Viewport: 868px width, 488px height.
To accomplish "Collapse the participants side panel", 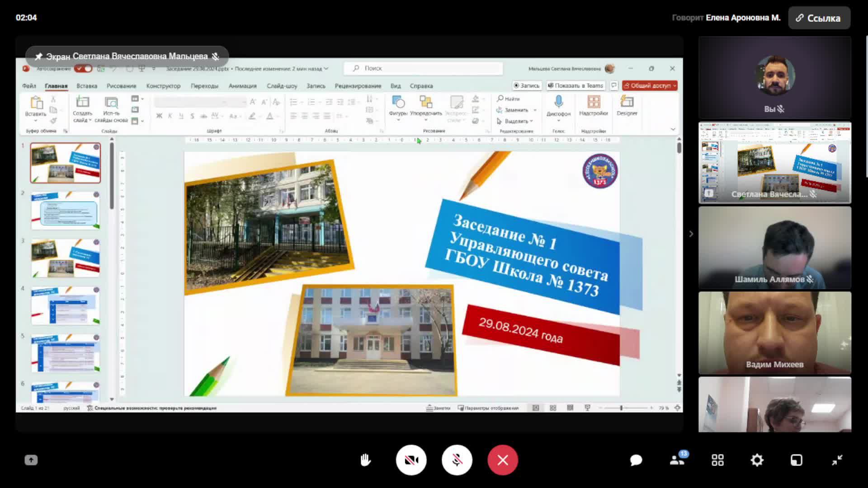I will (690, 234).
